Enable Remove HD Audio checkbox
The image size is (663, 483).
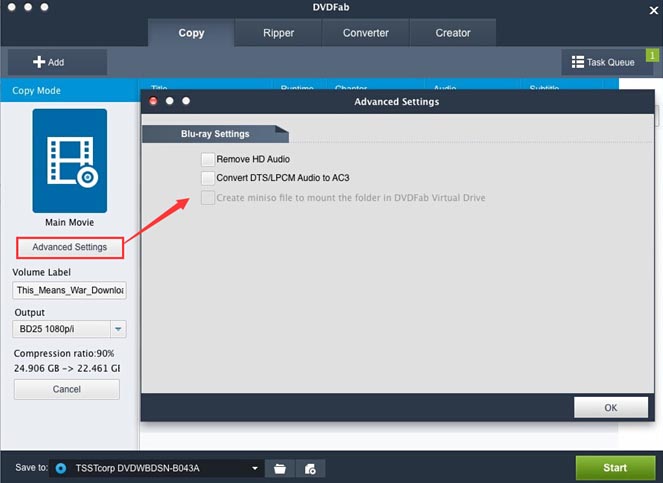(x=208, y=159)
